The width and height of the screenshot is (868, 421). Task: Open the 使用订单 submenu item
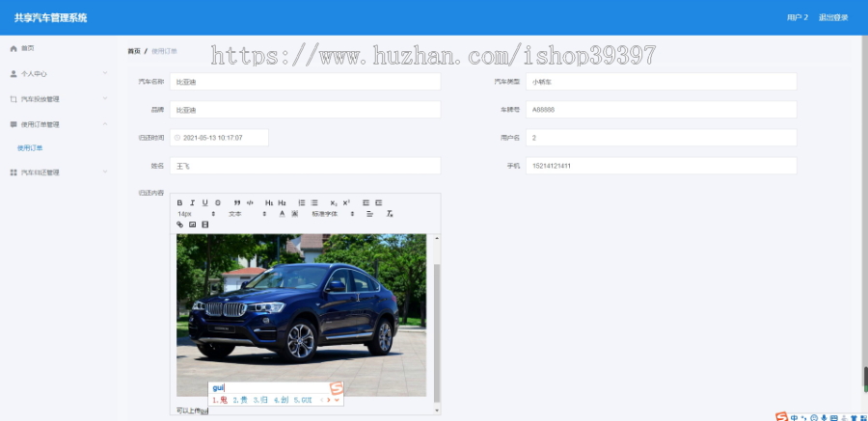pyautogui.click(x=30, y=147)
